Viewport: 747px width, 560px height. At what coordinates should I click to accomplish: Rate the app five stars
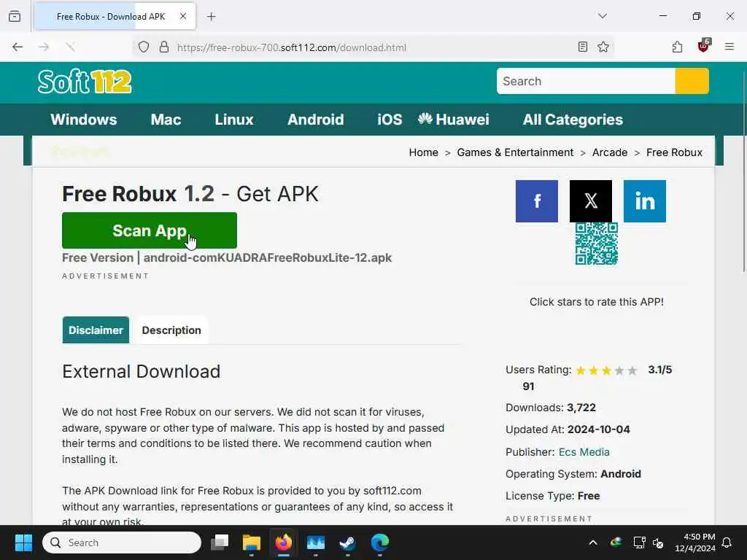(x=632, y=370)
